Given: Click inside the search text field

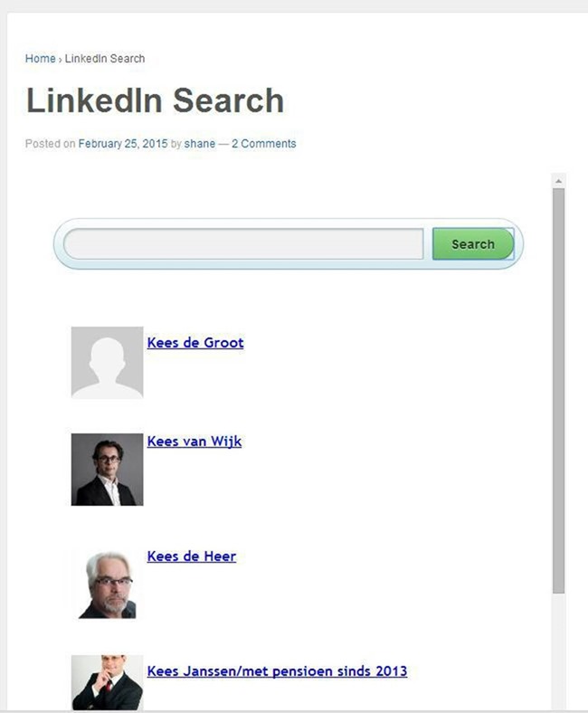Looking at the screenshot, I should 243,244.
